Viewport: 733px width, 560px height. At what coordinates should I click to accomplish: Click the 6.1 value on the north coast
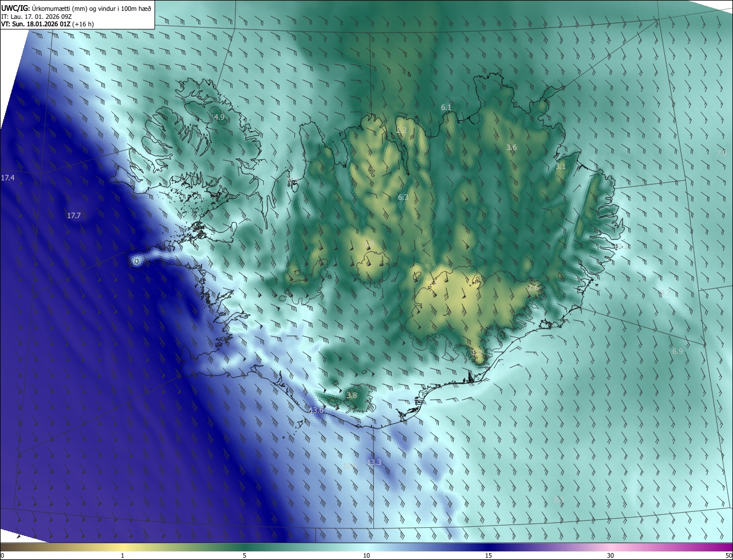(446, 107)
